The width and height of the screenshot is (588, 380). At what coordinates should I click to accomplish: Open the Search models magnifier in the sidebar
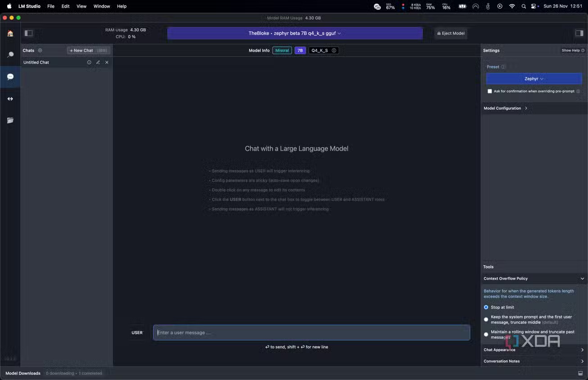(10, 55)
